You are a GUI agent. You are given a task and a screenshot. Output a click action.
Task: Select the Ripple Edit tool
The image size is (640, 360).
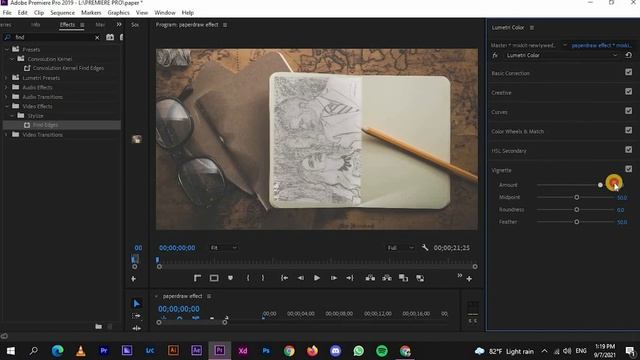pyautogui.click(x=137, y=328)
